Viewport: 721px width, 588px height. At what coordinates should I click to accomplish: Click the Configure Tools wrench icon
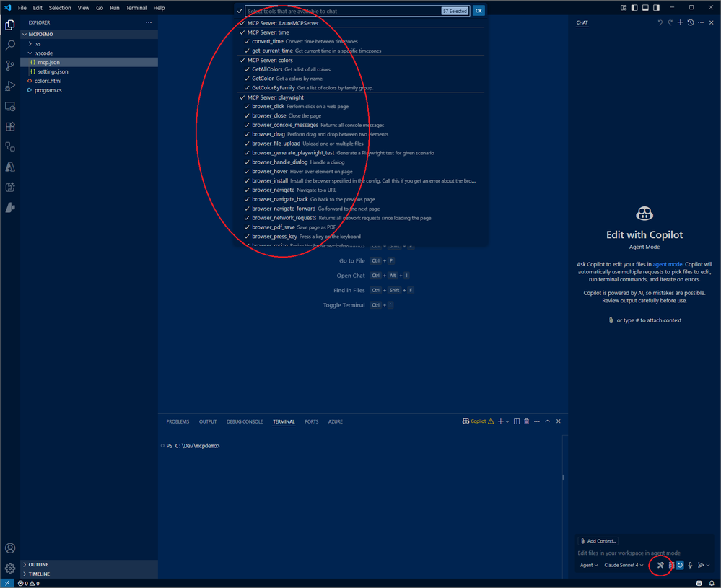coord(660,565)
